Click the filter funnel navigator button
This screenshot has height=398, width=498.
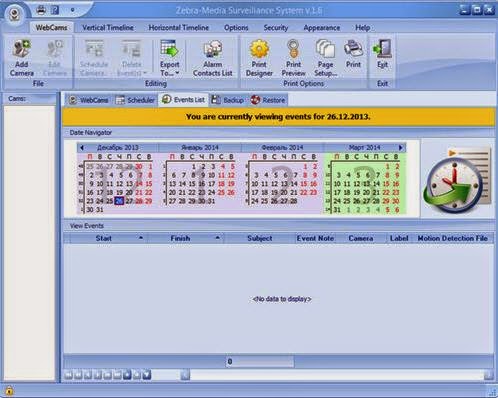[x=147, y=375]
